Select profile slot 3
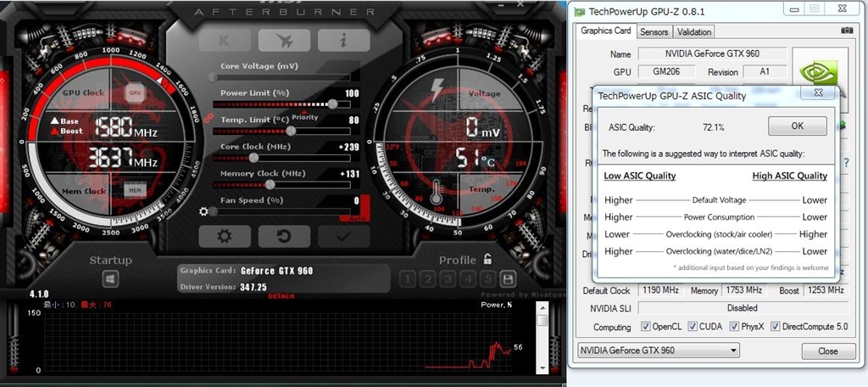This screenshot has width=868, height=387. (449, 279)
